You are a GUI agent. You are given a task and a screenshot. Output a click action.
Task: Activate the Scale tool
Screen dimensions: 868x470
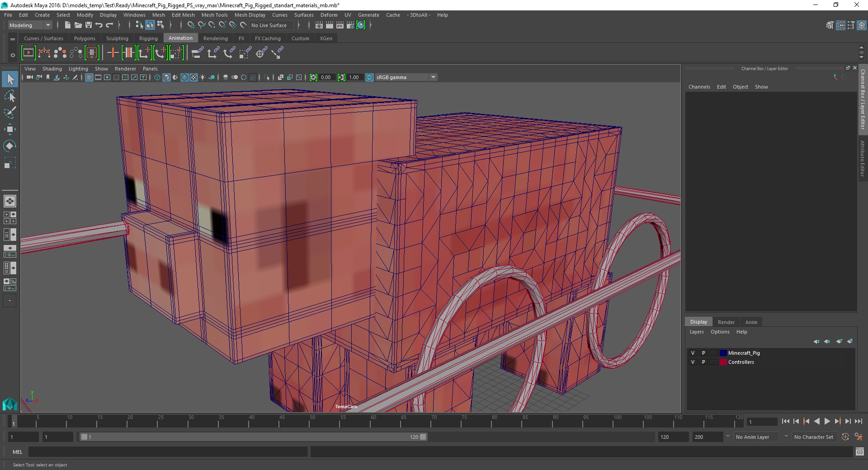click(10, 162)
